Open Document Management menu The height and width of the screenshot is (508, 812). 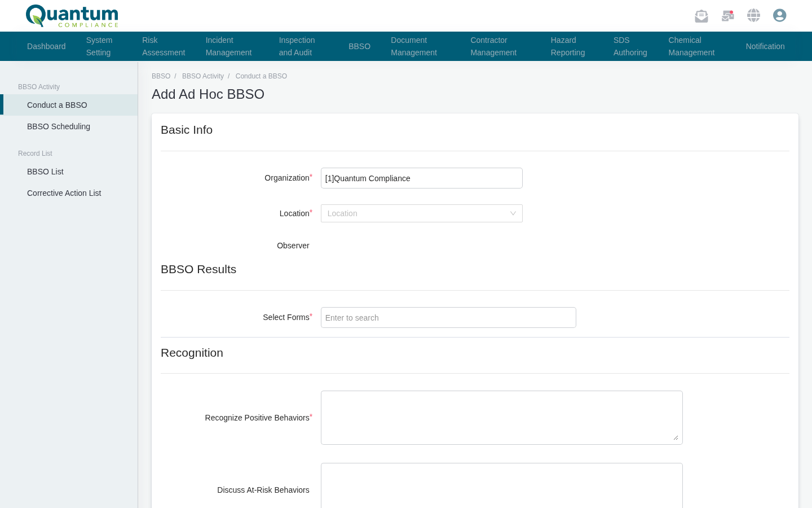click(x=414, y=46)
